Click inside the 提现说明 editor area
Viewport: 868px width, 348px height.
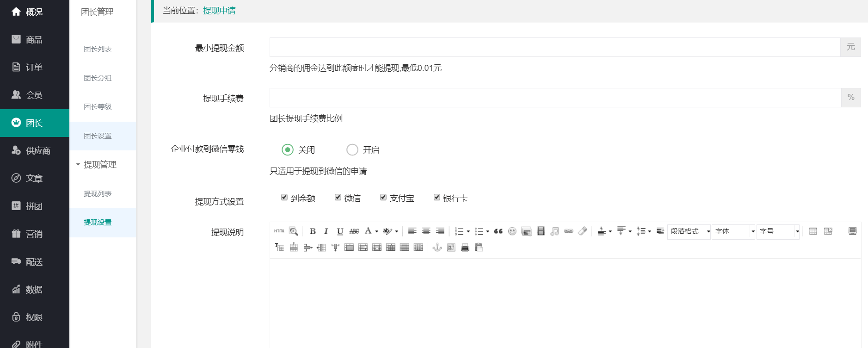tap(565, 303)
